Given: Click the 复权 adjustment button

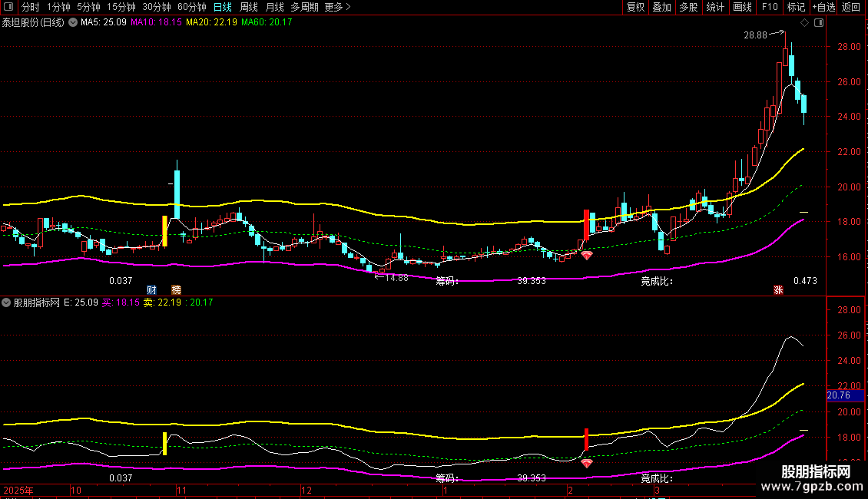Looking at the screenshot, I should pos(635,7).
